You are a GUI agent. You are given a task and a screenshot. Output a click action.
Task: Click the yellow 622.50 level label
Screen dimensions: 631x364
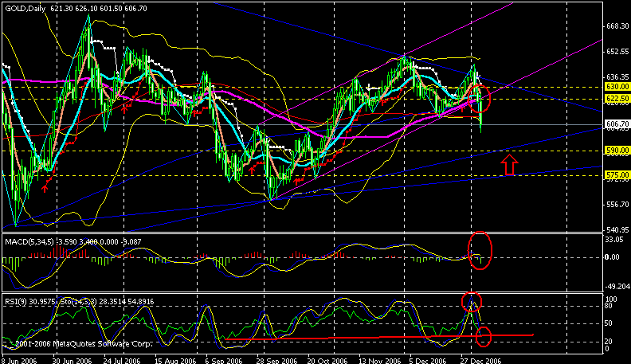click(x=617, y=99)
